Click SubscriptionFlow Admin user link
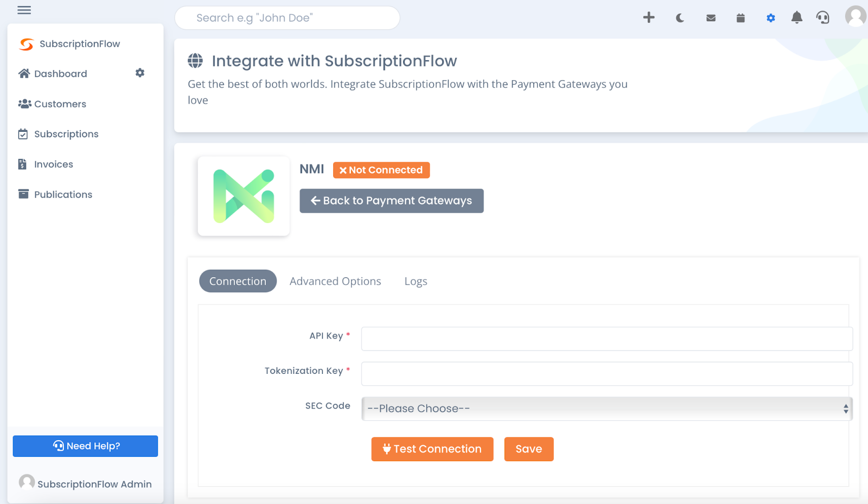The image size is (868, 504). (x=94, y=484)
